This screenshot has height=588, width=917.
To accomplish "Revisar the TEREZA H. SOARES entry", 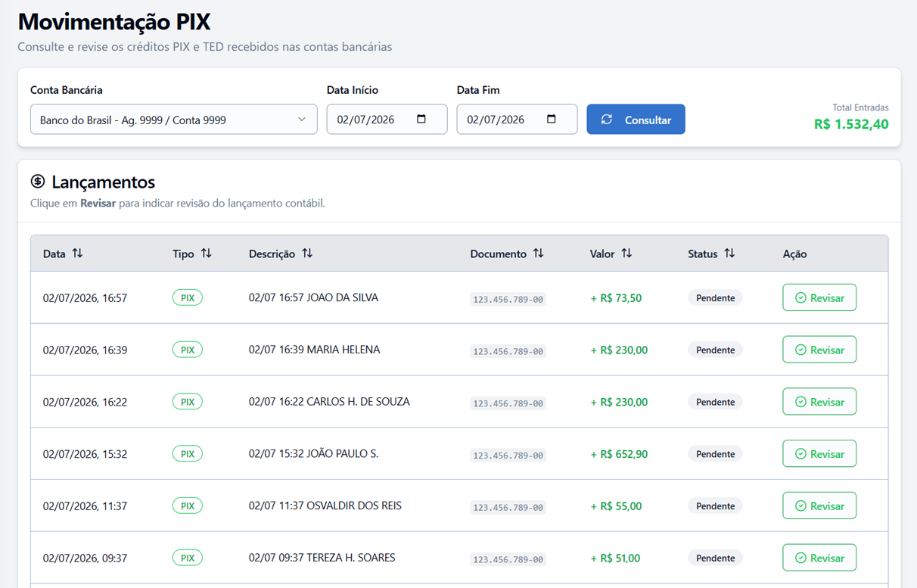I will [819, 558].
